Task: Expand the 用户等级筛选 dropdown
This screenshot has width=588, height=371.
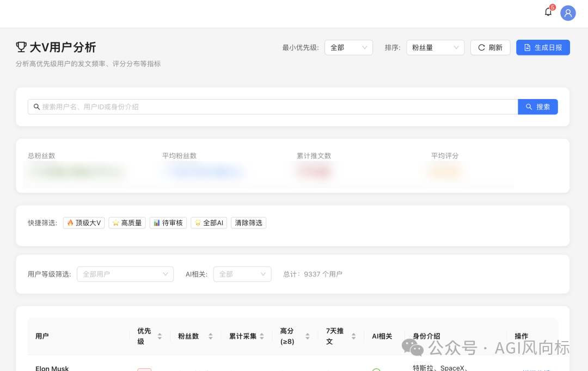Action: click(125, 274)
